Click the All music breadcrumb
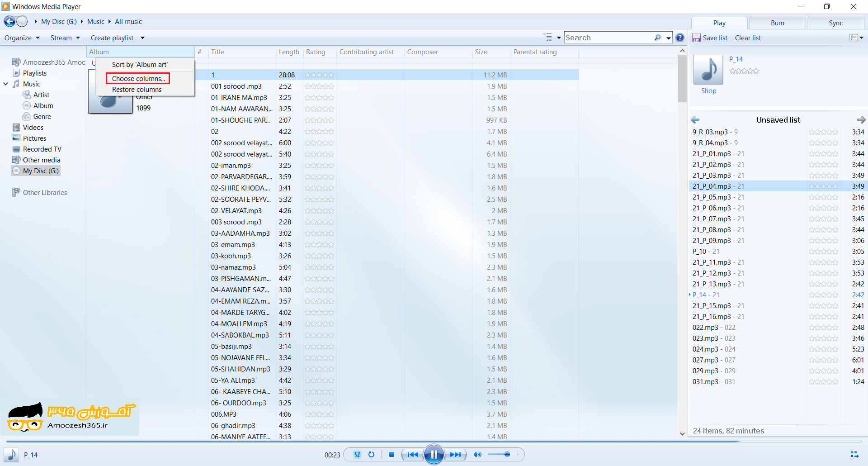 point(128,21)
